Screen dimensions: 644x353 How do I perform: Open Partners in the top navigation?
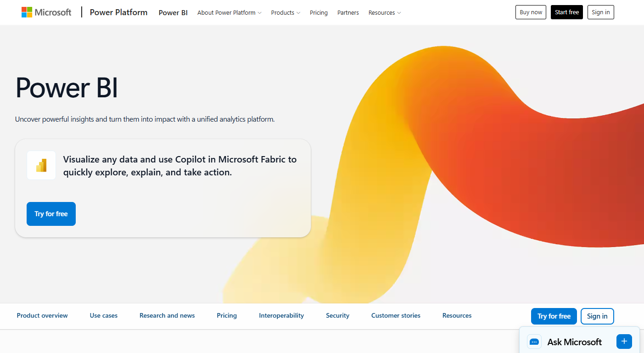tap(348, 12)
